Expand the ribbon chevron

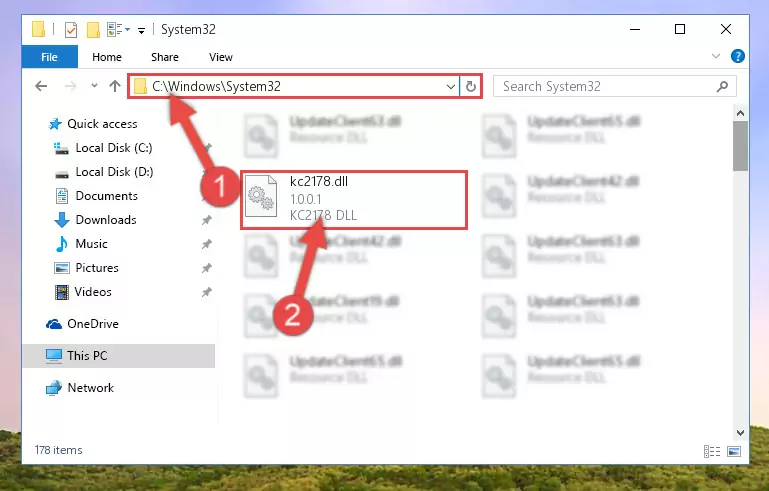(716, 56)
